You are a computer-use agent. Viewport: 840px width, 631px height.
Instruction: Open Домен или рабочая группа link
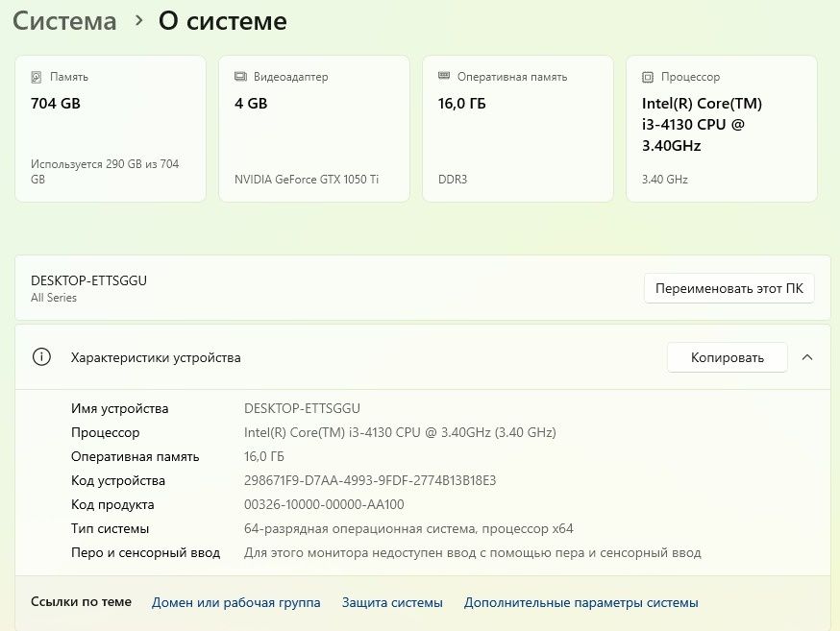(235, 602)
